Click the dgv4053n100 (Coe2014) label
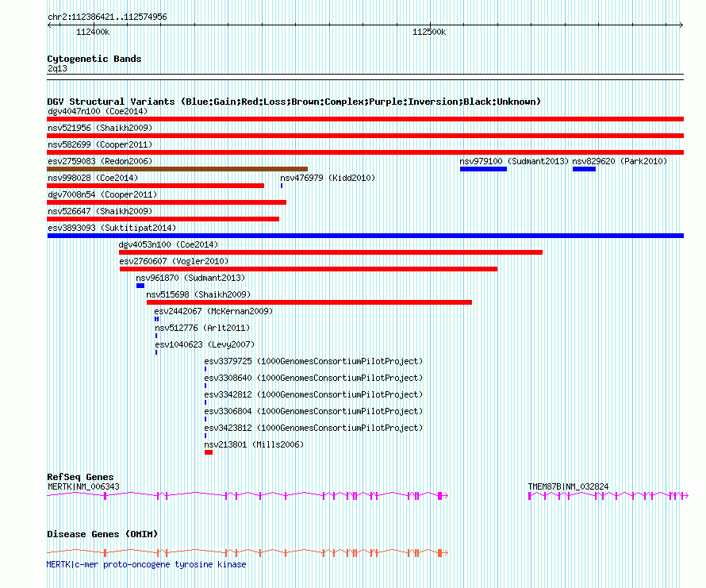Screen dimensions: 706x588 [x=168, y=244]
